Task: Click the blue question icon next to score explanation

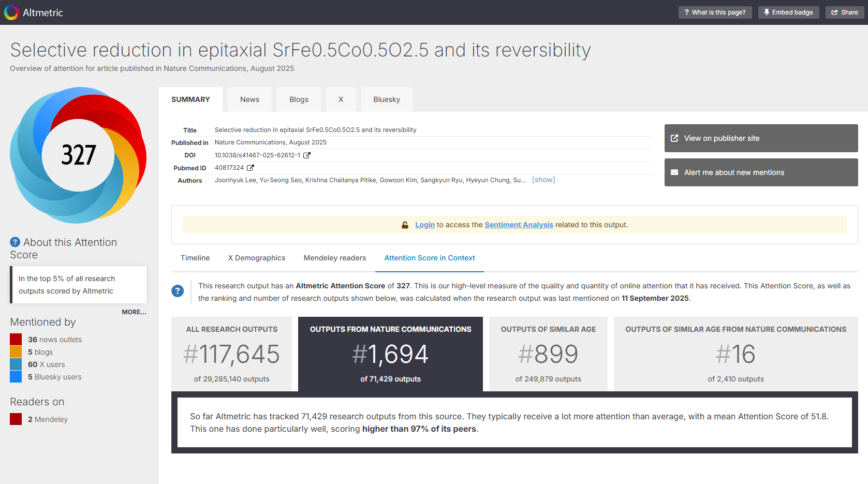Action: (x=178, y=291)
